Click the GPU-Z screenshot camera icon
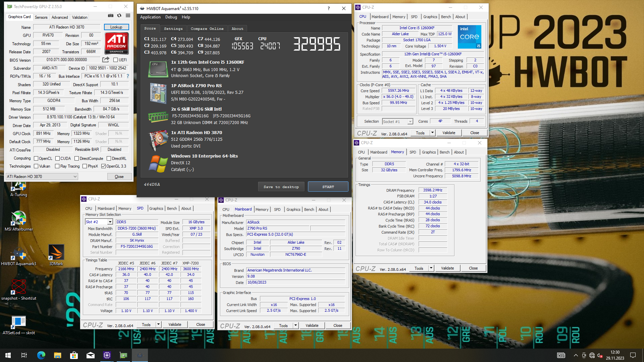 point(110,16)
